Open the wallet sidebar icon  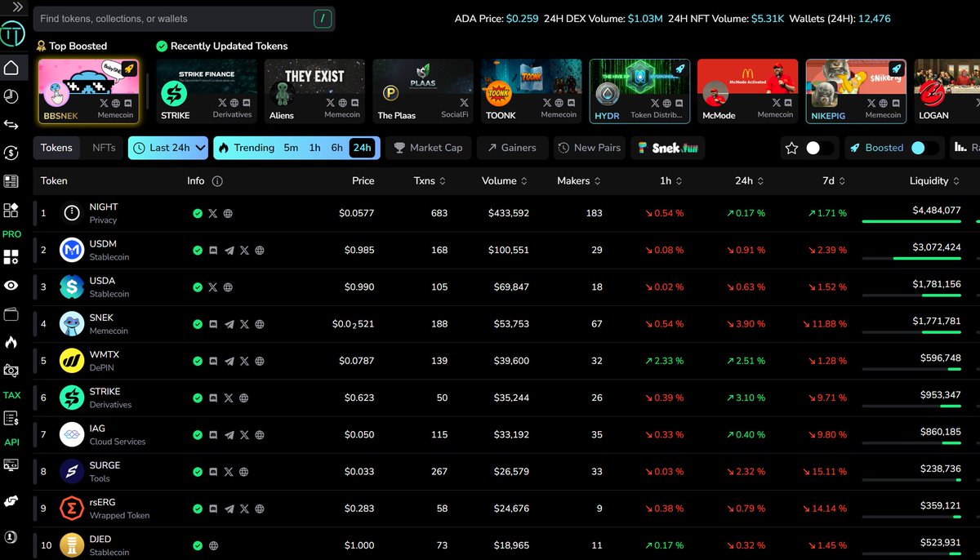(x=11, y=314)
